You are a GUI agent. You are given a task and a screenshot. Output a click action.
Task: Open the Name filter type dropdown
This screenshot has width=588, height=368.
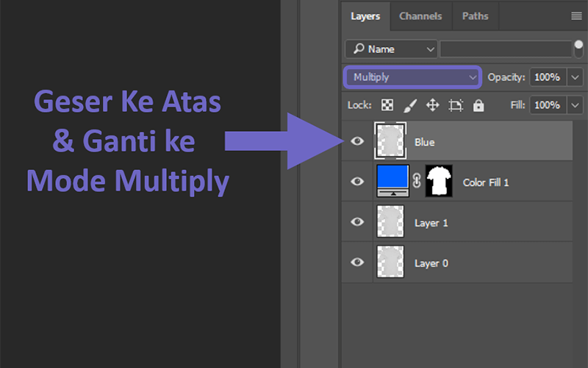pyautogui.click(x=391, y=49)
